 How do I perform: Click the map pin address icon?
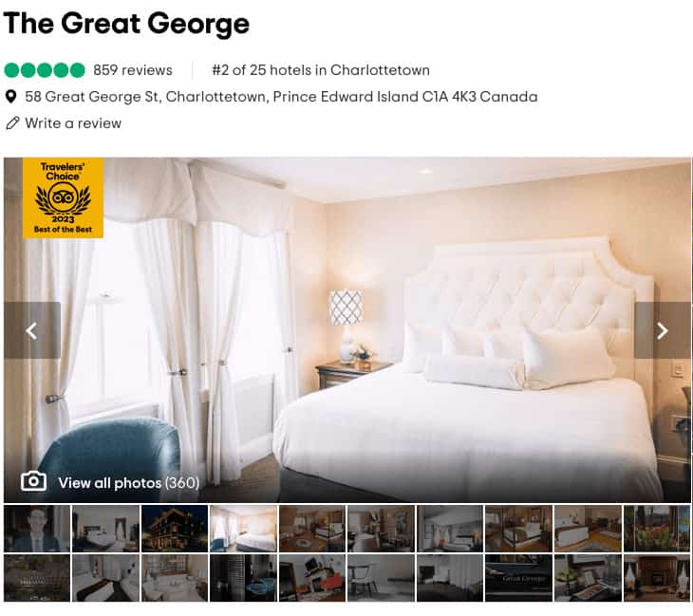(11, 96)
